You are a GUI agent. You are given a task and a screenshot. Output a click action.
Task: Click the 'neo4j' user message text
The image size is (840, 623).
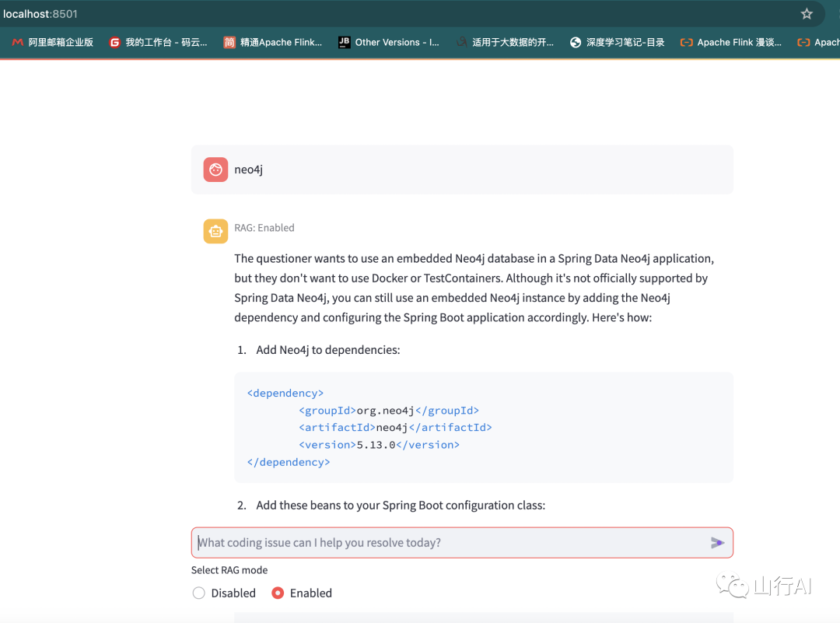pos(249,170)
